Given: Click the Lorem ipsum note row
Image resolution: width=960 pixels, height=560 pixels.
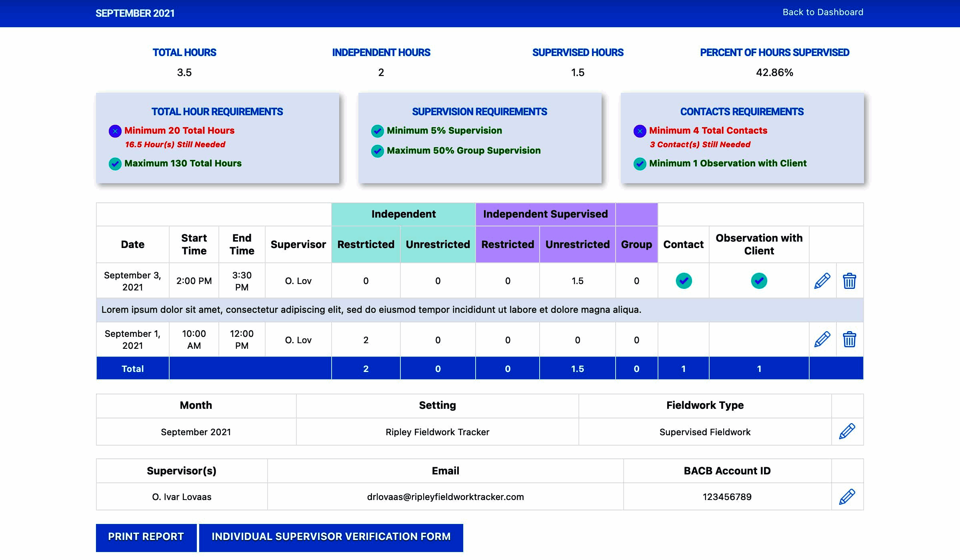Looking at the screenshot, I should coord(480,310).
